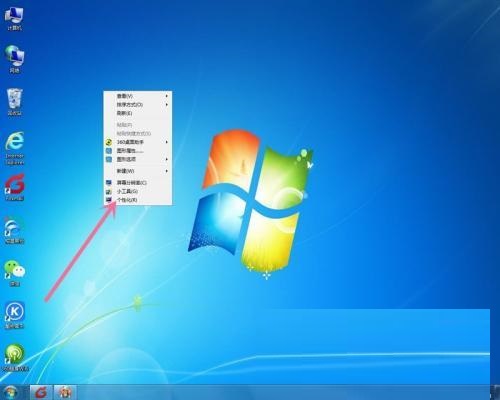This screenshot has height=400, width=500.
Task: Select the Network (网络) desktop icon
Action: coord(14,59)
